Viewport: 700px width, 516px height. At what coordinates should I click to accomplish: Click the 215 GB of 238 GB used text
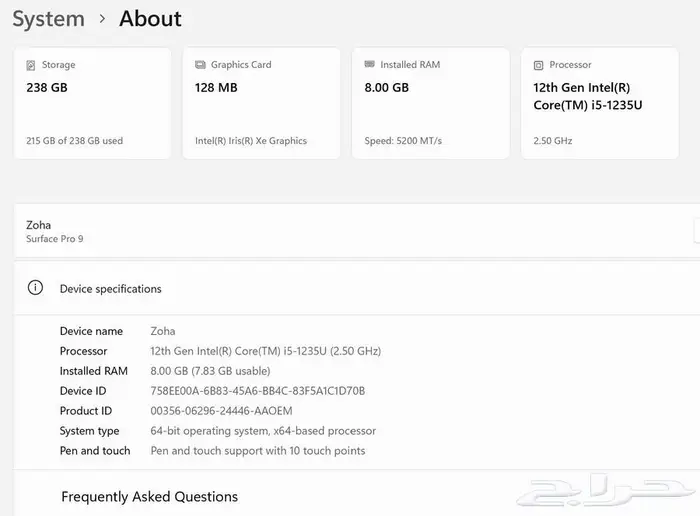tap(75, 141)
